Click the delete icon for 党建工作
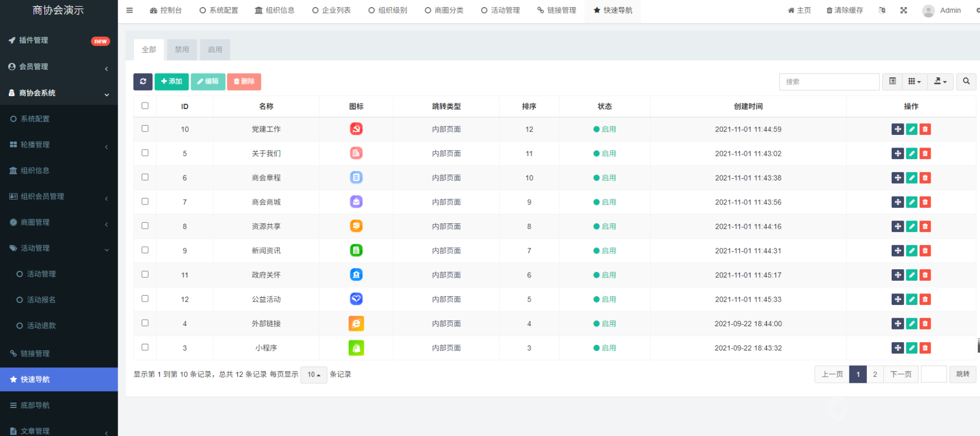This screenshot has height=436, width=980. pos(925,129)
